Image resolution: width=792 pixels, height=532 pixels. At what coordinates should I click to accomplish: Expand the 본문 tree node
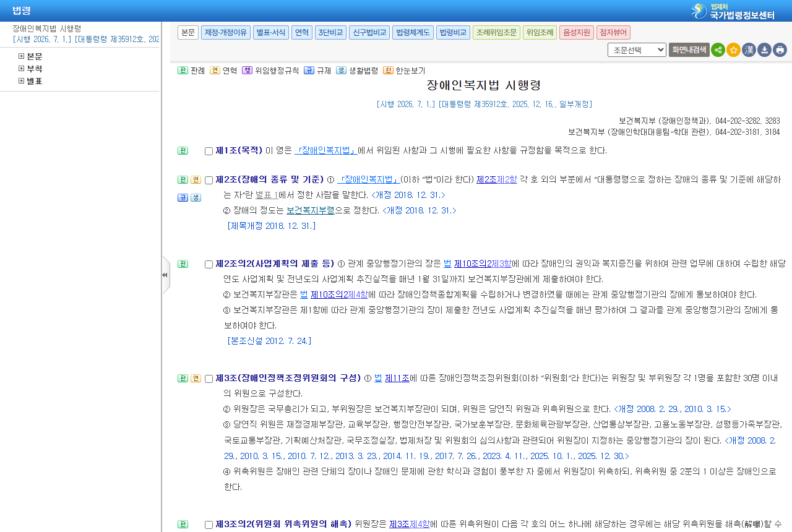tap(21, 56)
